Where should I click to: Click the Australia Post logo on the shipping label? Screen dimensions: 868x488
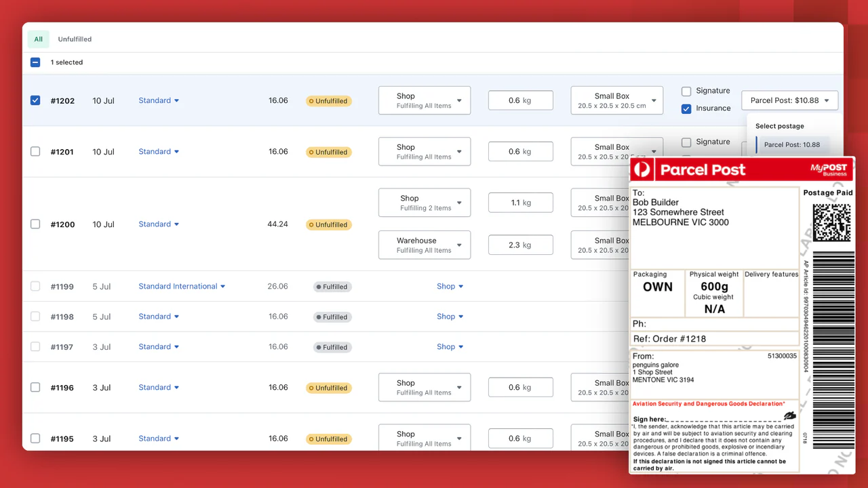(642, 169)
